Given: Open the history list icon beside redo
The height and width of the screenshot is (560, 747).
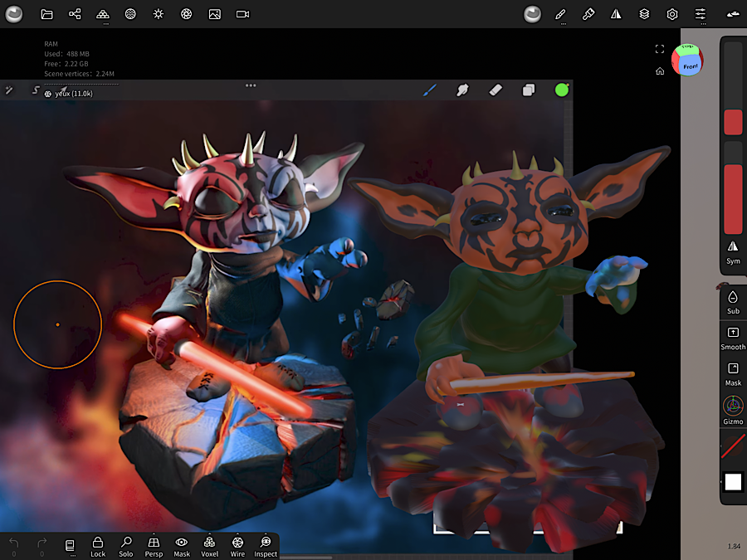Looking at the screenshot, I should 70,546.
